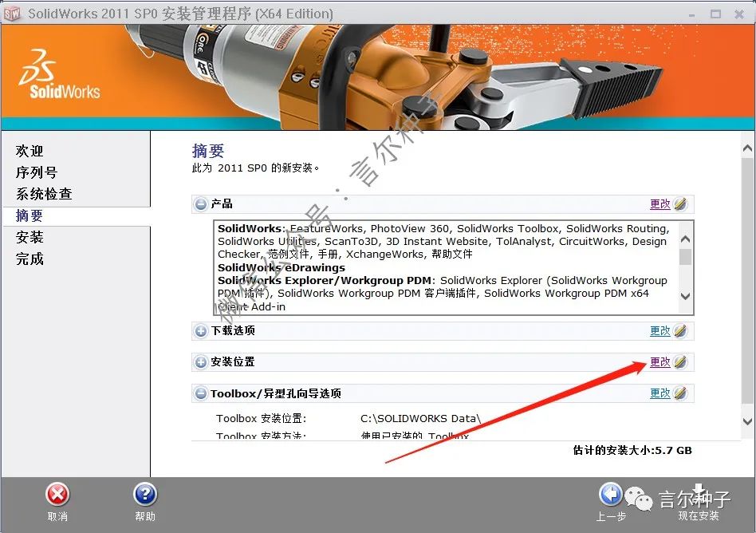Click 'SolidWorks eDrawings' text in list
The width and height of the screenshot is (756, 533).
click(x=281, y=268)
